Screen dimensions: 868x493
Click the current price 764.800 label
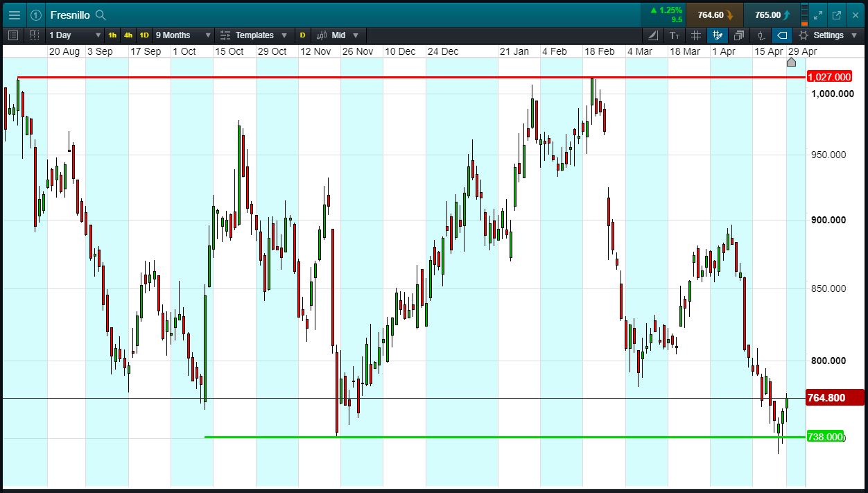coord(835,397)
